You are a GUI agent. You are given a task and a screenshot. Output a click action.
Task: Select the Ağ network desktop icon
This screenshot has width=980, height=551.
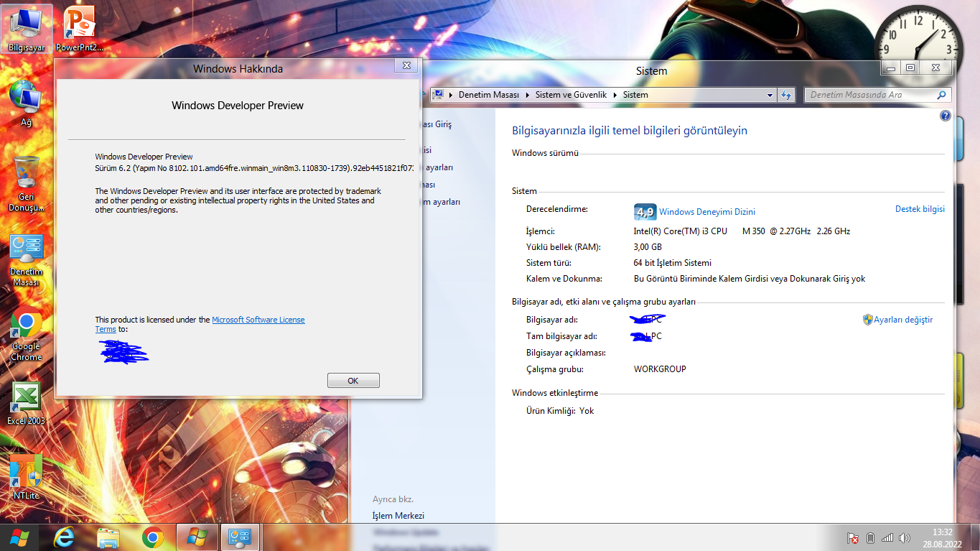tap(27, 103)
